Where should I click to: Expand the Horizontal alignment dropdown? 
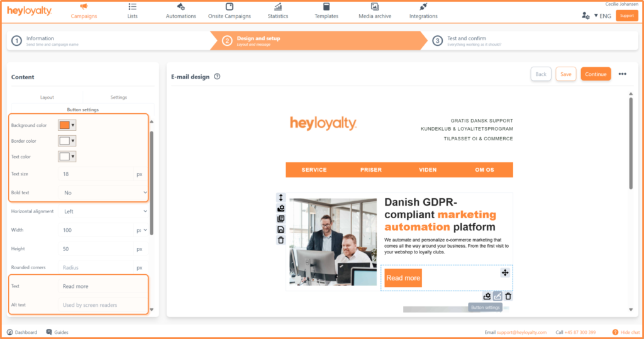coord(103,211)
